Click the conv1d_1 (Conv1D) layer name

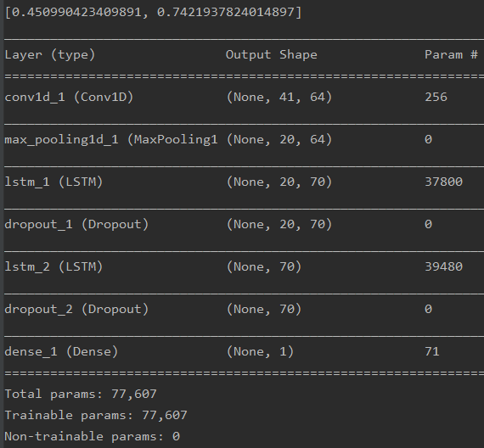click(x=69, y=98)
